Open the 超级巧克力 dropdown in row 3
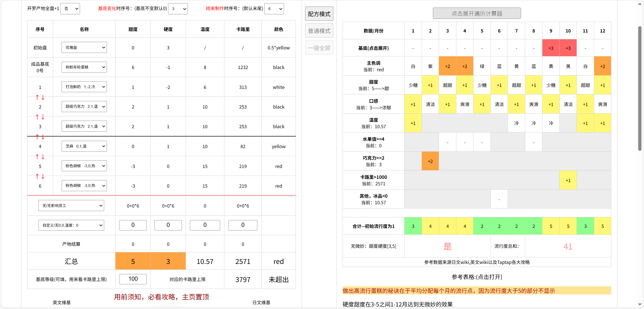Viewport: 644px width, 309px height. 84,126
